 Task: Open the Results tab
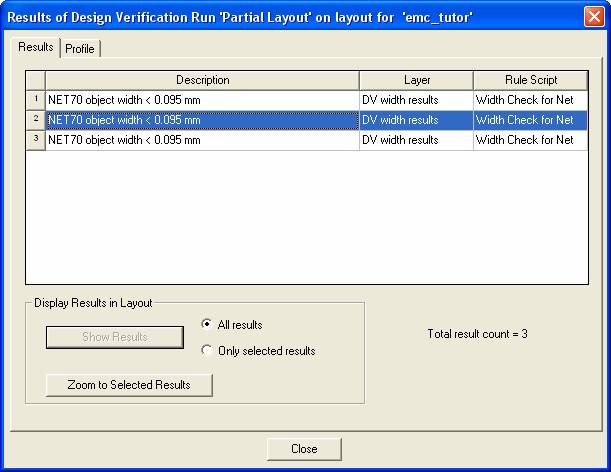coord(36,48)
